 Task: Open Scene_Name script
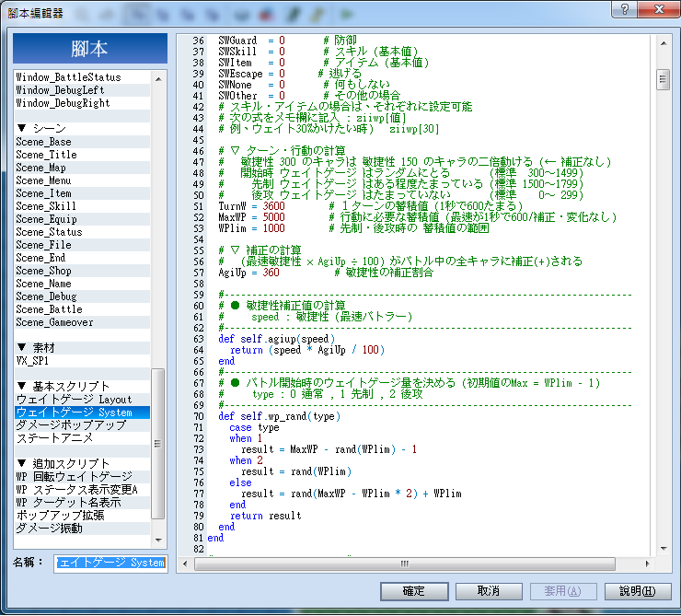(x=82, y=284)
